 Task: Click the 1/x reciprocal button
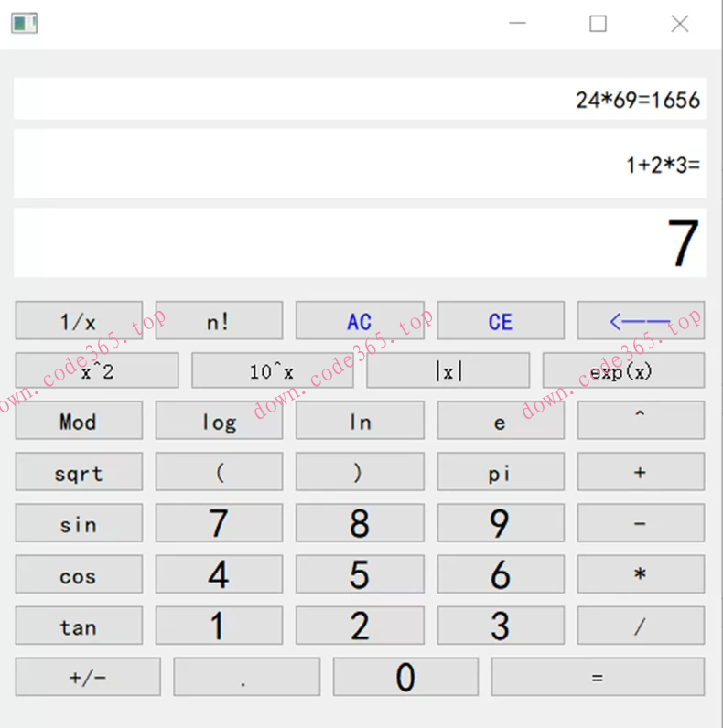click(79, 320)
